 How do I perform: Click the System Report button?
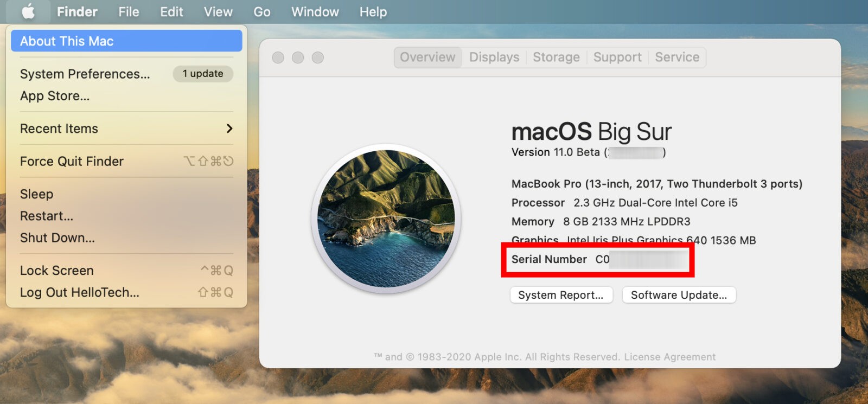[x=561, y=295]
